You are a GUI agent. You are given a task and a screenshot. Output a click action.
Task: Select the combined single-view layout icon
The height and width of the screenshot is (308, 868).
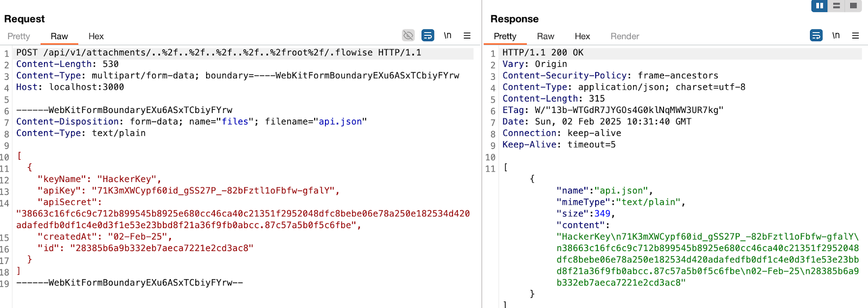tap(853, 5)
